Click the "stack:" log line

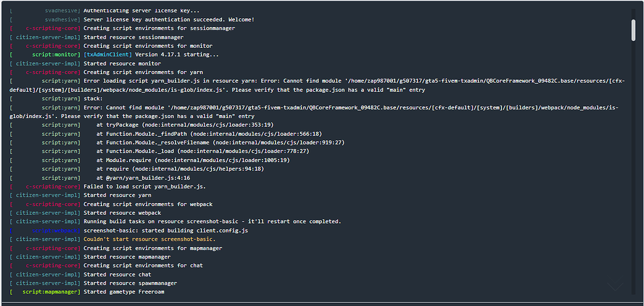93,99
